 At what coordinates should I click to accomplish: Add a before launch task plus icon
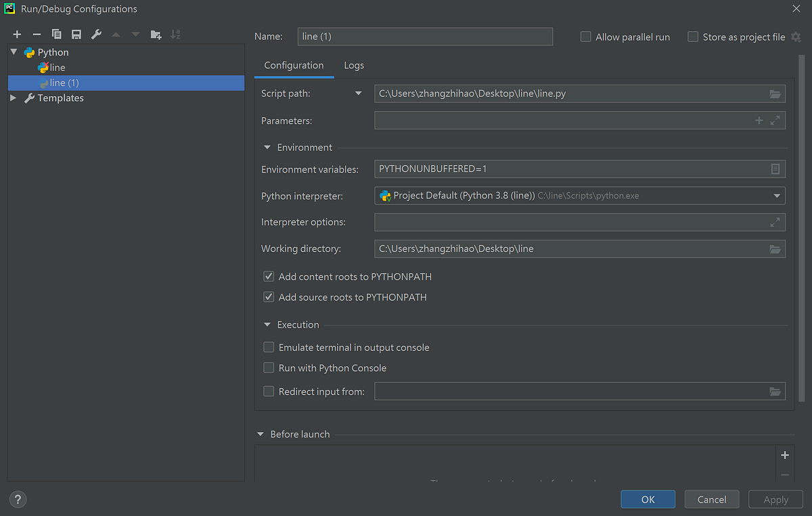785,455
